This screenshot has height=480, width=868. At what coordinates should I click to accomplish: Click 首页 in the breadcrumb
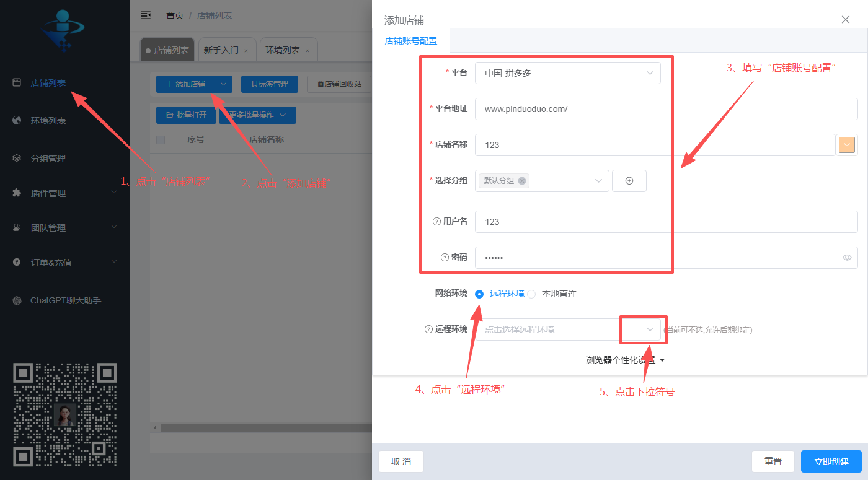click(174, 15)
